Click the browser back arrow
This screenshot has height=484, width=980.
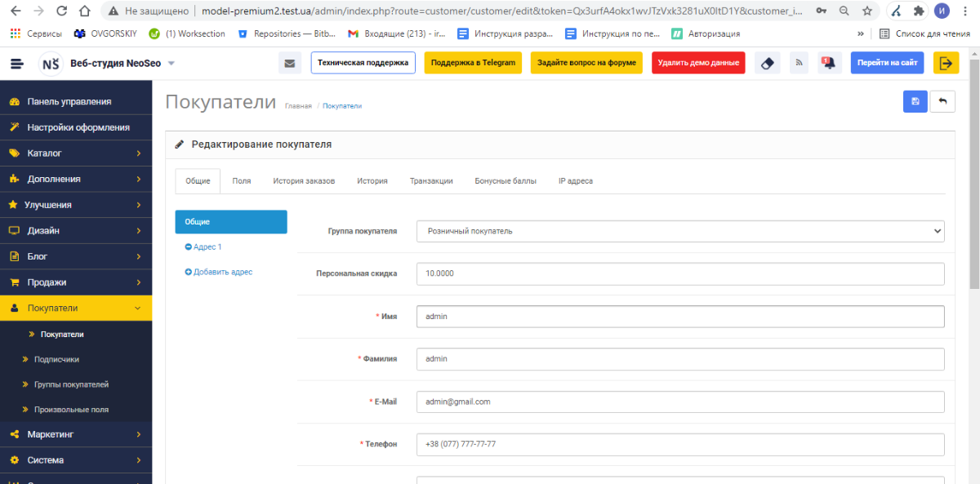point(16,11)
